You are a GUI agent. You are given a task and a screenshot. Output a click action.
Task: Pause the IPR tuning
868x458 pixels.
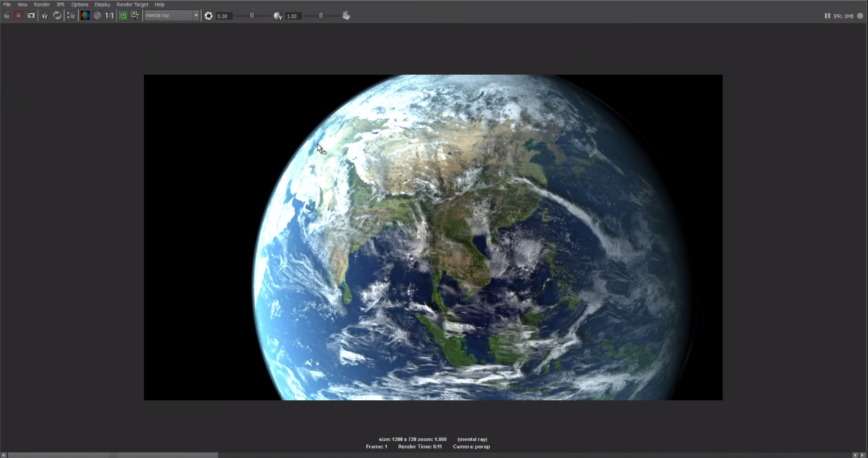coord(827,16)
